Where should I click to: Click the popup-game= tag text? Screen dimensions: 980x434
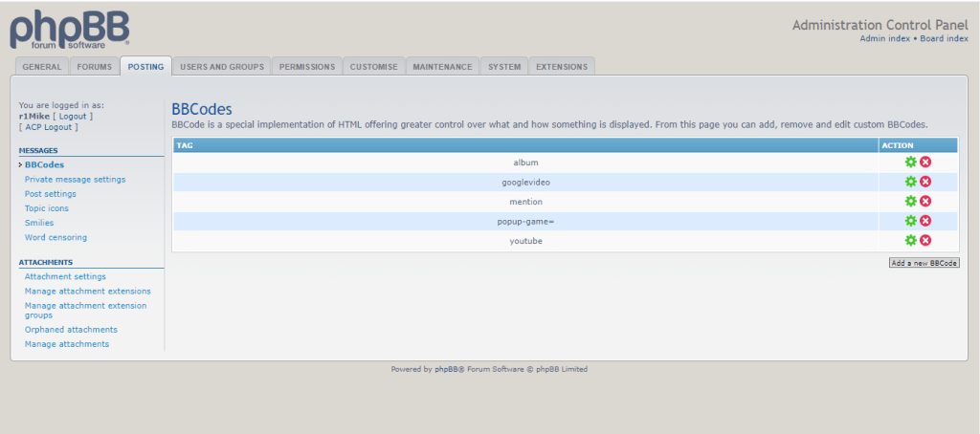tap(525, 221)
